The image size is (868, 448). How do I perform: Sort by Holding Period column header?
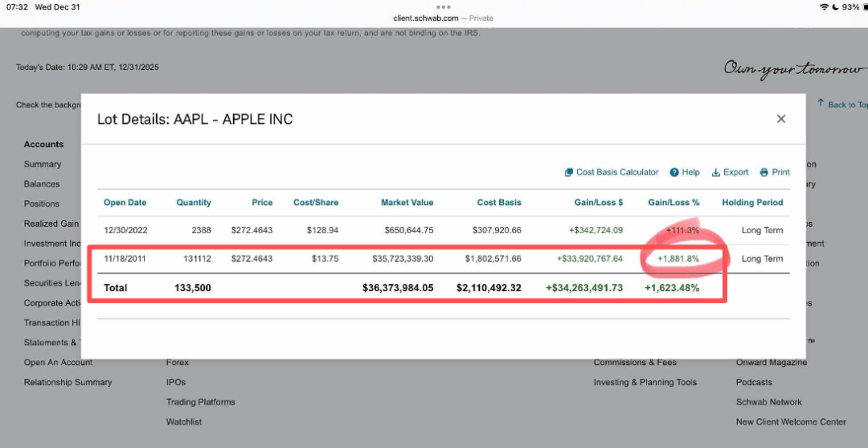pyautogui.click(x=752, y=203)
